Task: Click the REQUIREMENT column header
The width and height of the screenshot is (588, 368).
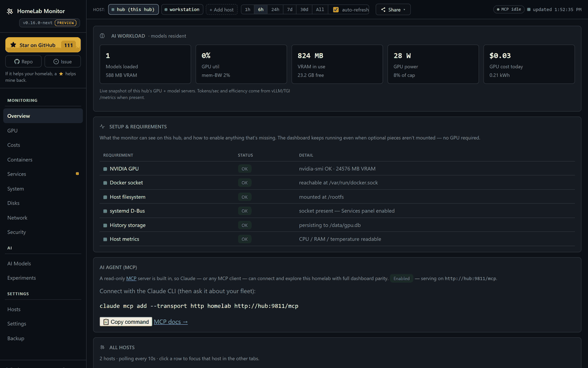Action: (x=118, y=155)
